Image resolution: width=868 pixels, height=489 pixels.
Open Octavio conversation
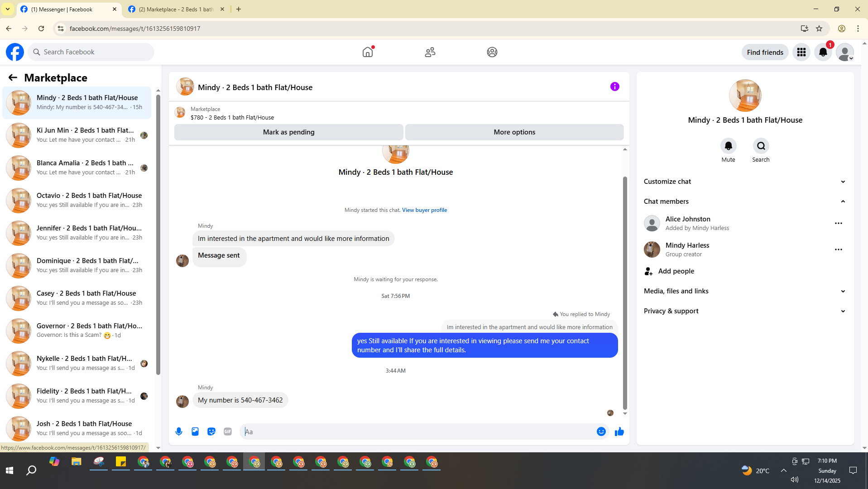coord(77,201)
